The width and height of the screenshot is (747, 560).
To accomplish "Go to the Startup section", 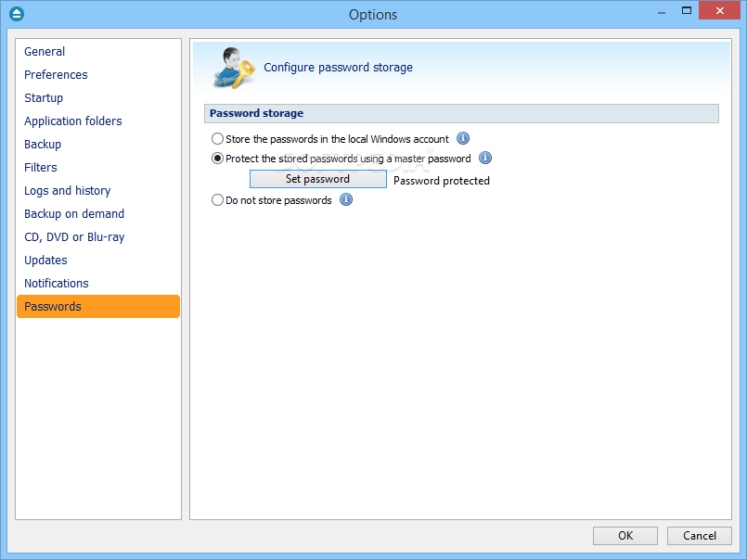I will tap(98, 98).
